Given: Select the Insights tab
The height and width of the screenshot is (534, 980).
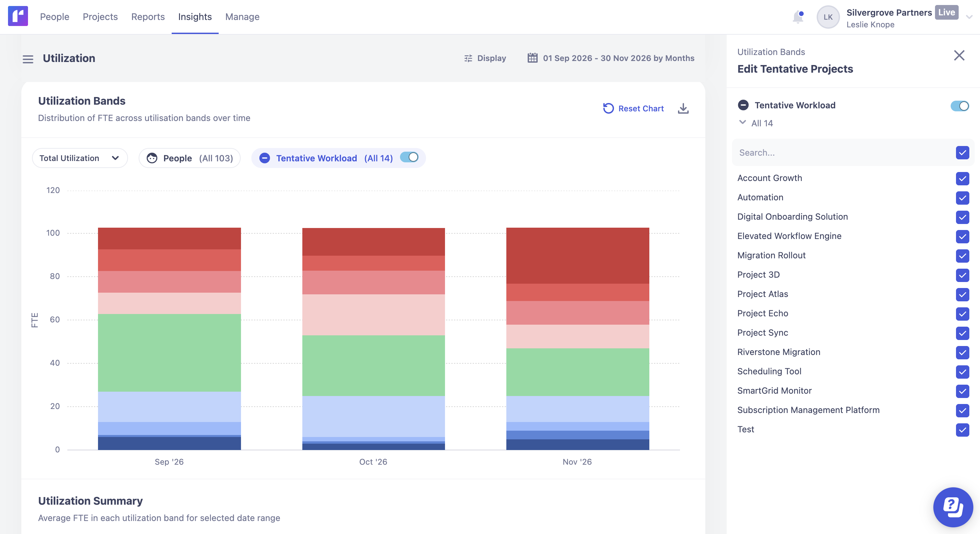Looking at the screenshot, I should (x=195, y=17).
